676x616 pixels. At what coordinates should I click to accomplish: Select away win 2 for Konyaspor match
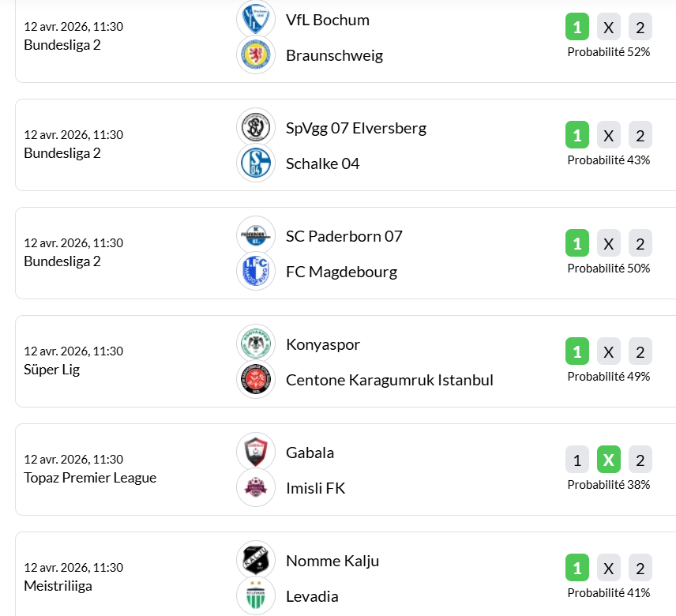[x=640, y=351]
